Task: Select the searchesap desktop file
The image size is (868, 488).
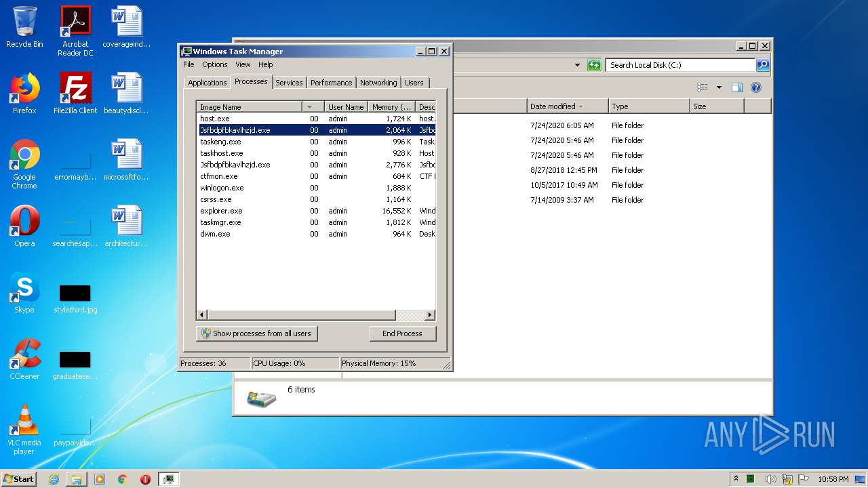Action: coord(75,230)
